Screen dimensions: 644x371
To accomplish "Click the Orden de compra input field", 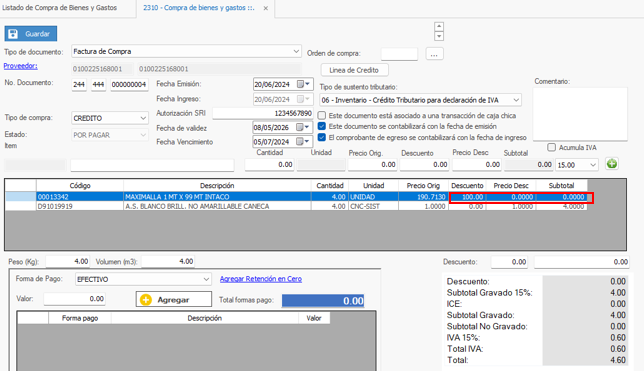I will (399, 54).
